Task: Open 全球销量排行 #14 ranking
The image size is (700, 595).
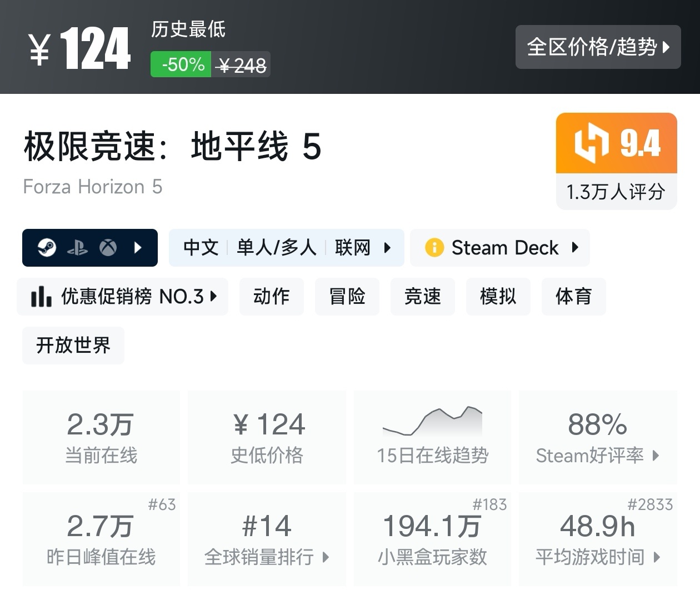Action: pos(267,539)
